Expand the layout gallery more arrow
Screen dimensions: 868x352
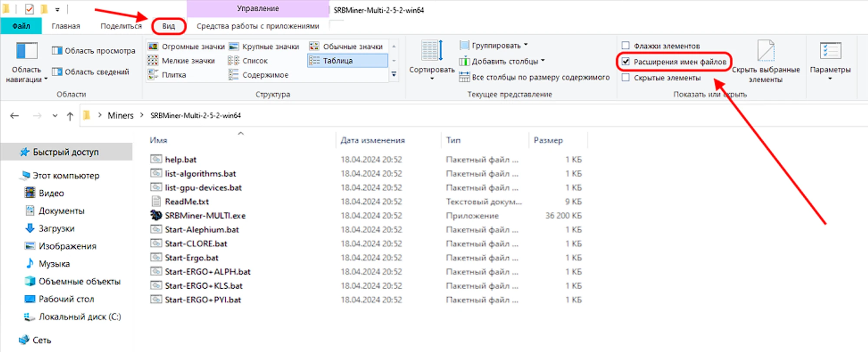click(x=394, y=75)
